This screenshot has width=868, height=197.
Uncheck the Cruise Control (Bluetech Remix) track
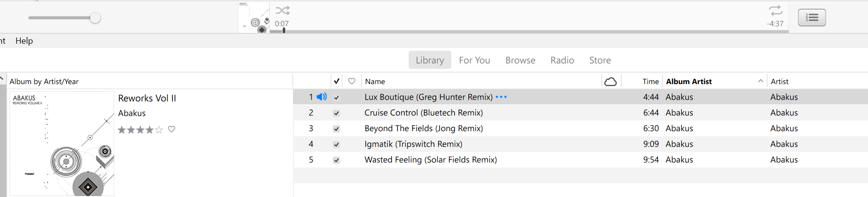tap(337, 113)
